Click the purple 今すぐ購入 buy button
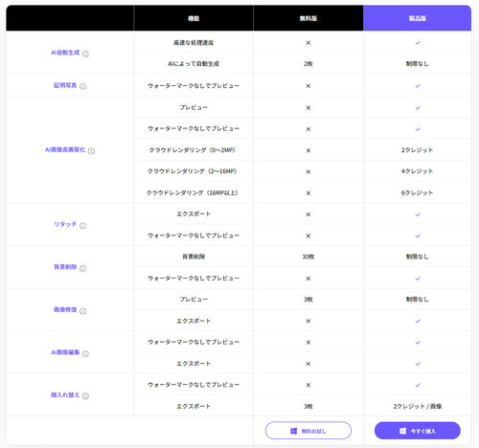The width and height of the screenshot is (479, 448). [x=418, y=431]
